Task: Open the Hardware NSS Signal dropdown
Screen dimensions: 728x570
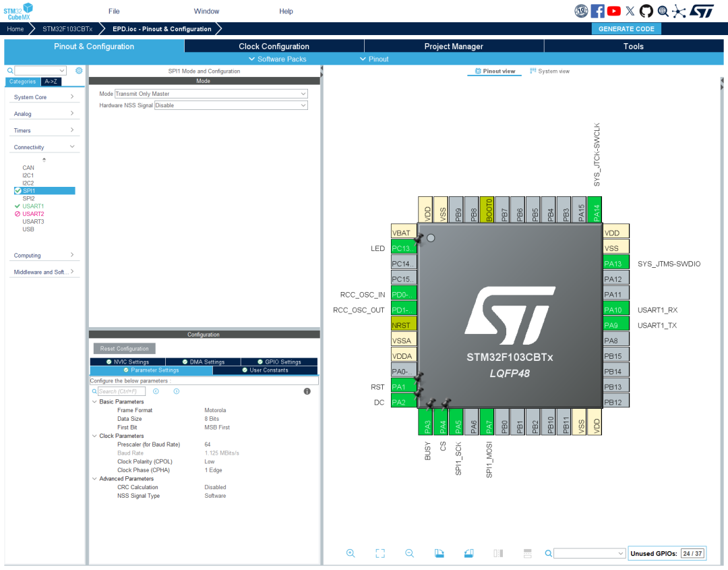Action: [x=231, y=105]
